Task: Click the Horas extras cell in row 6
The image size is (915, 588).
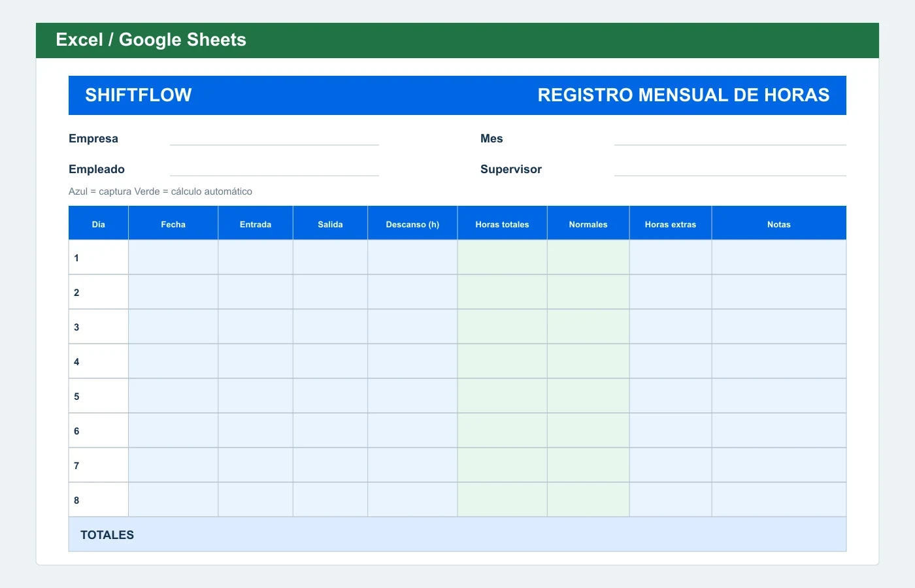Action: 671,431
